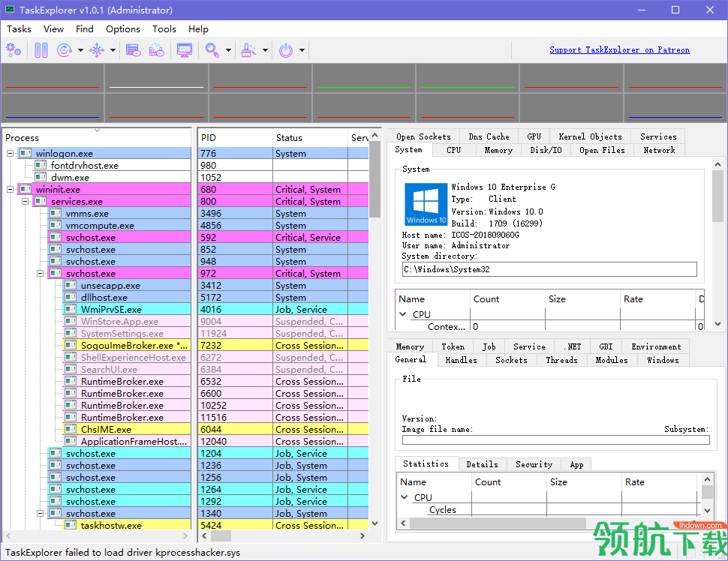728x561 pixels.
Task: Collapse the wininit.exe tree node
Action: click(11, 189)
